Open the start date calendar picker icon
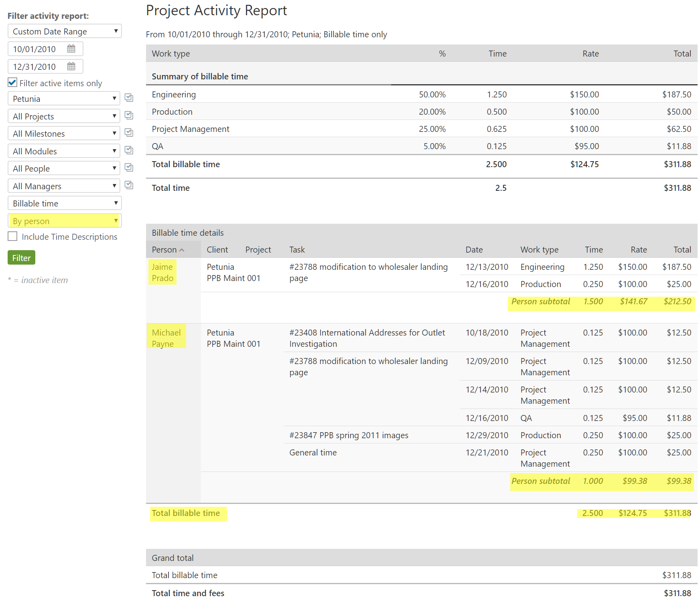The height and width of the screenshot is (611, 700). 71,49
